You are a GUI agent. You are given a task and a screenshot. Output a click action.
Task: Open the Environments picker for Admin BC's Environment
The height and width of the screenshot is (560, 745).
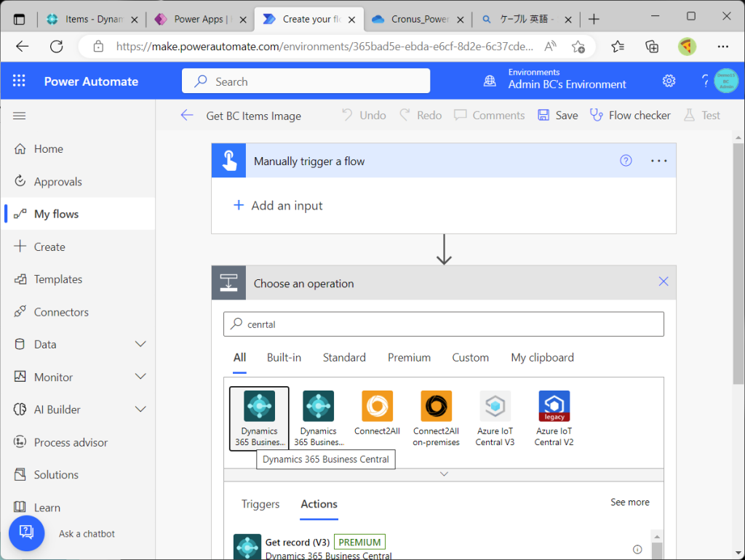(567, 79)
